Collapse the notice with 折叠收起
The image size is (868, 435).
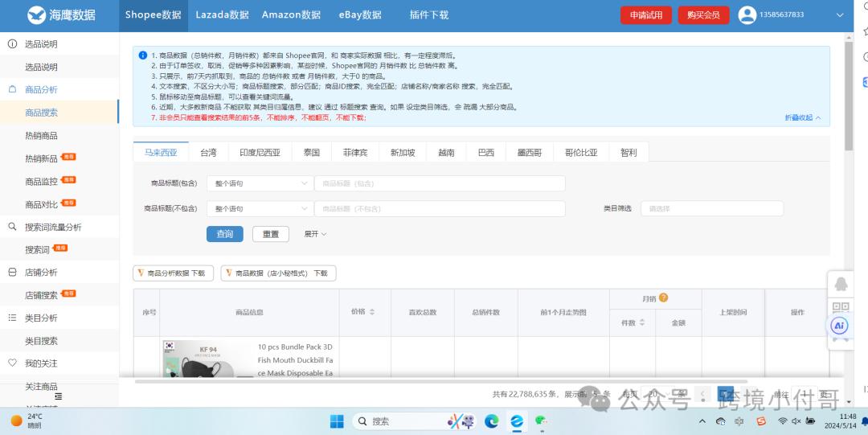(x=803, y=117)
